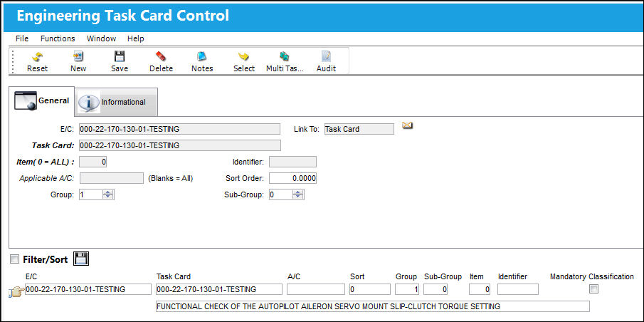Click the Mandatory Classification column header
The width and height of the screenshot is (644, 322).
(592, 276)
